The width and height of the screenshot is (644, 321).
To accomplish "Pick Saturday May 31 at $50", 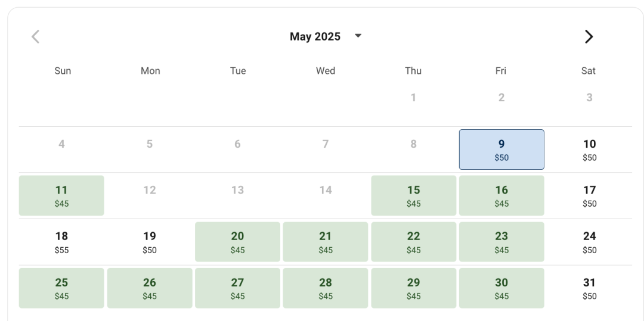I will [589, 288].
